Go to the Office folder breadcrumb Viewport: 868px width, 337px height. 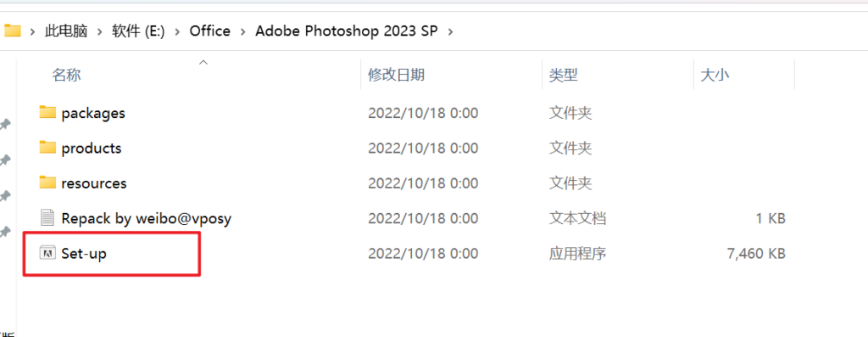point(210,31)
